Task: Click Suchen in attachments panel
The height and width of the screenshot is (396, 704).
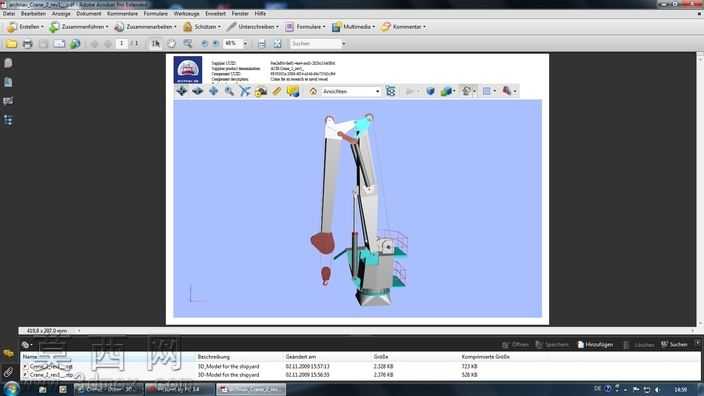Action: pyautogui.click(x=674, y=345)
